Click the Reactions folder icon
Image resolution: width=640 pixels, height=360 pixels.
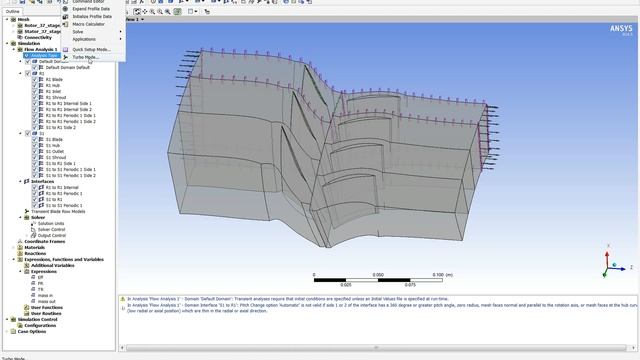click(20, 253)
